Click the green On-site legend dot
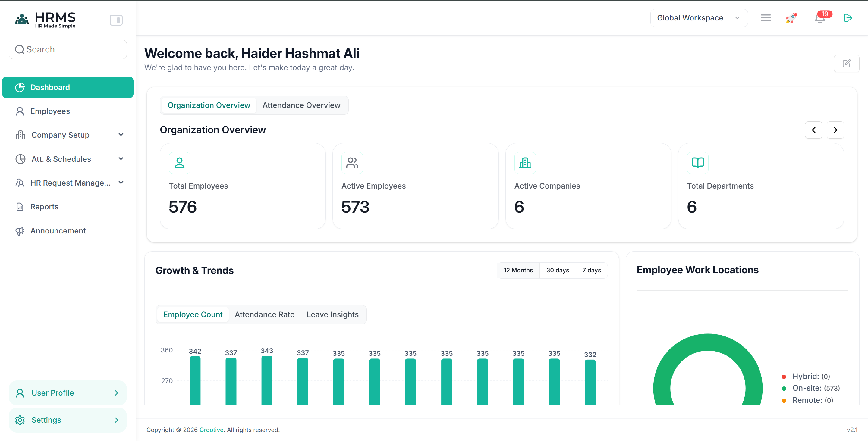 (784, 389)
